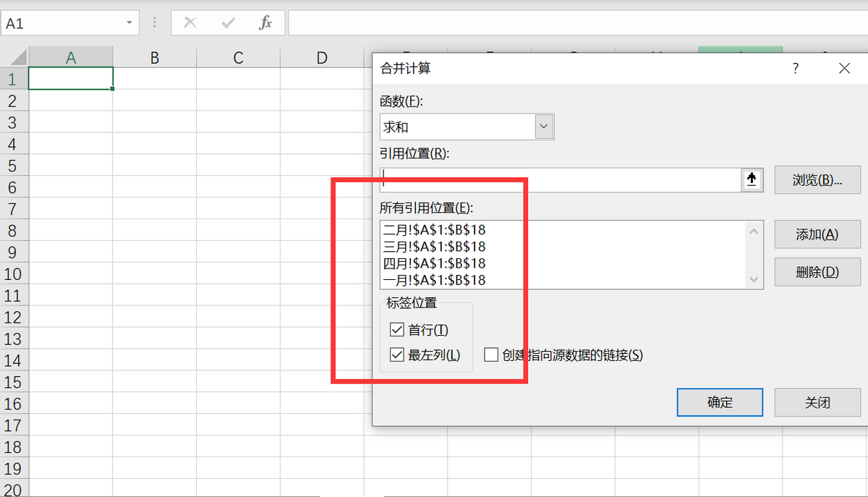
Task: Click the 添加 button
Action: 817,234
